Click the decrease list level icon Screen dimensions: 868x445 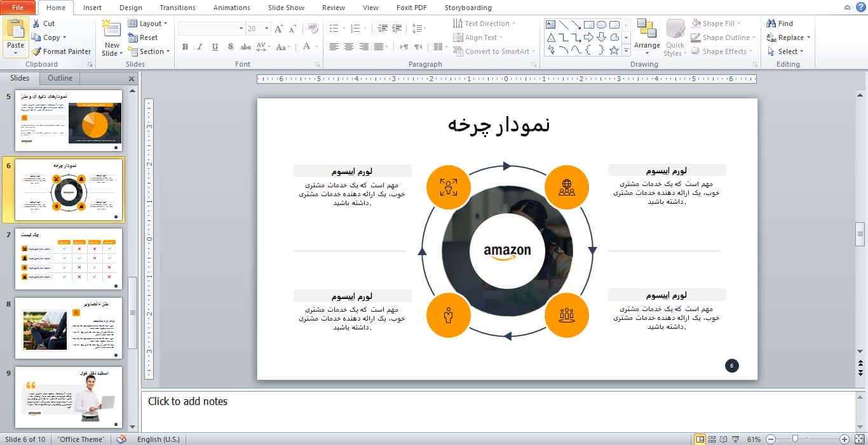[x=382, y=29]
